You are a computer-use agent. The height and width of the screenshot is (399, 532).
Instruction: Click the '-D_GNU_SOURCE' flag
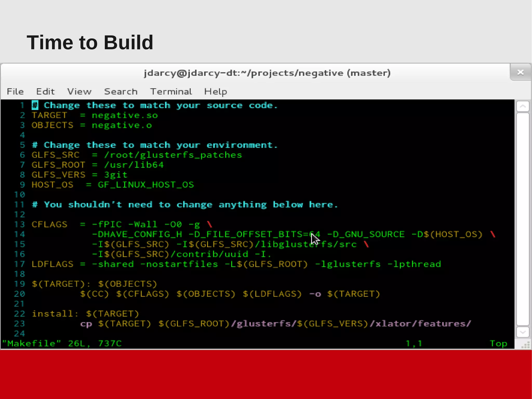[x=366, y=234]
